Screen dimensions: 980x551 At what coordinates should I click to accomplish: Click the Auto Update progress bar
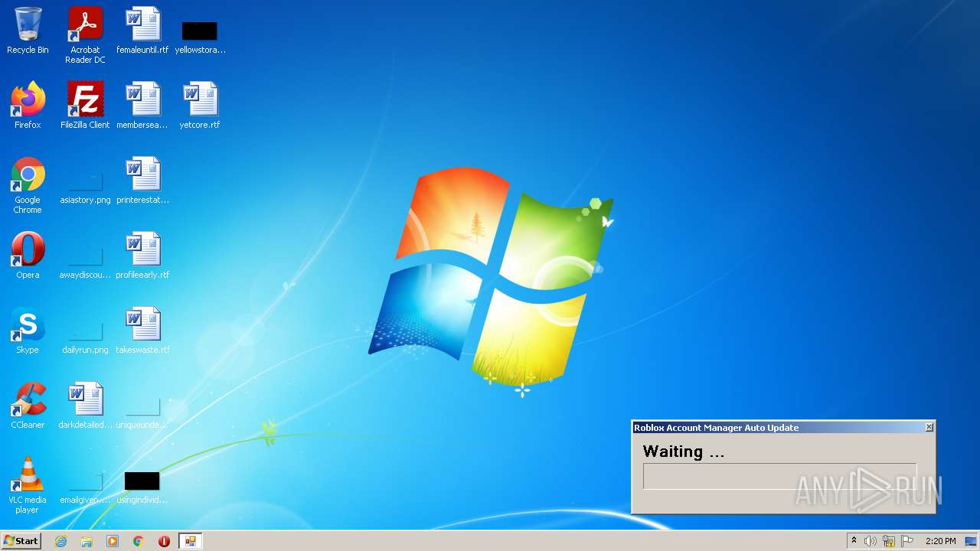779,476
